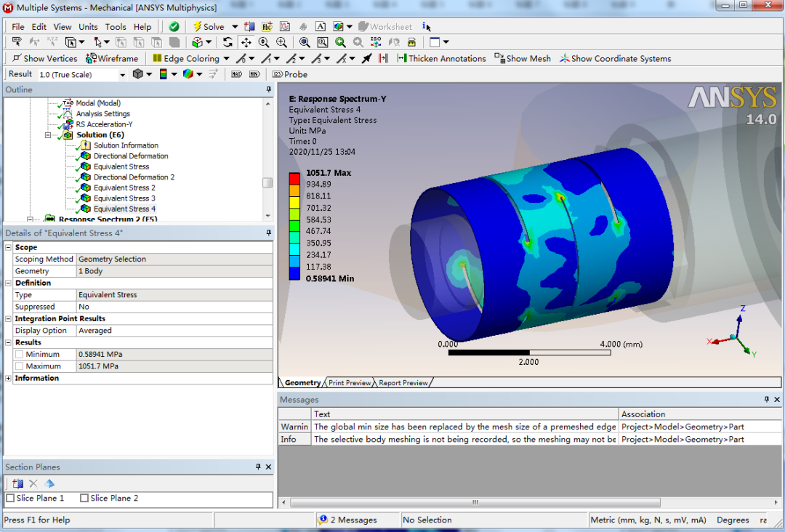
Task: Collapse the Solution (E6) tree branch
Action: (48, 135)
